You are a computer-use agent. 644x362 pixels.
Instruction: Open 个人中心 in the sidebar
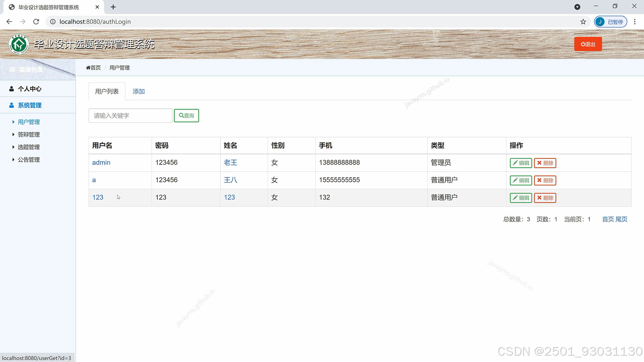38,89
